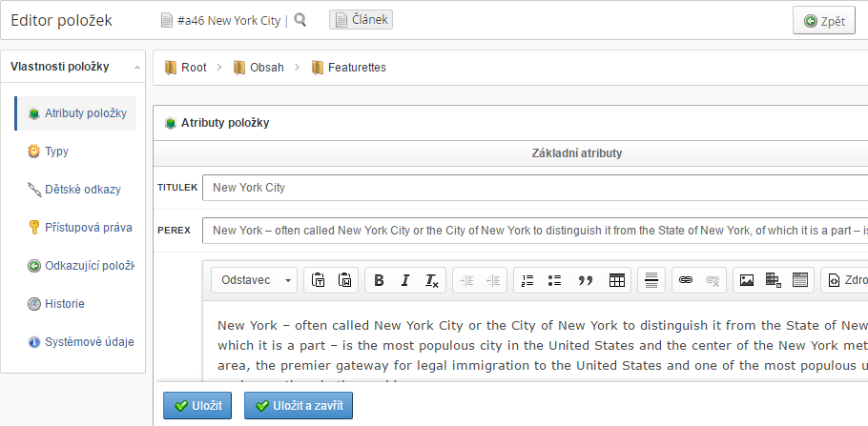Image resolution: width=868 pixels, height=426 pixels.
Task: Click the Insert image icon
Action: pos(747,280)
